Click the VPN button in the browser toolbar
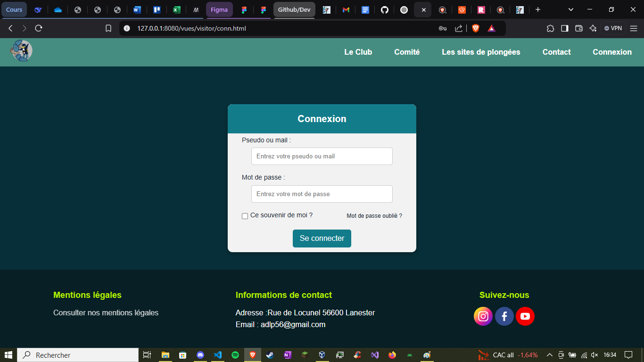Image resolution: width=644 pixels, height=362 pixels. (x=612, y=28)
